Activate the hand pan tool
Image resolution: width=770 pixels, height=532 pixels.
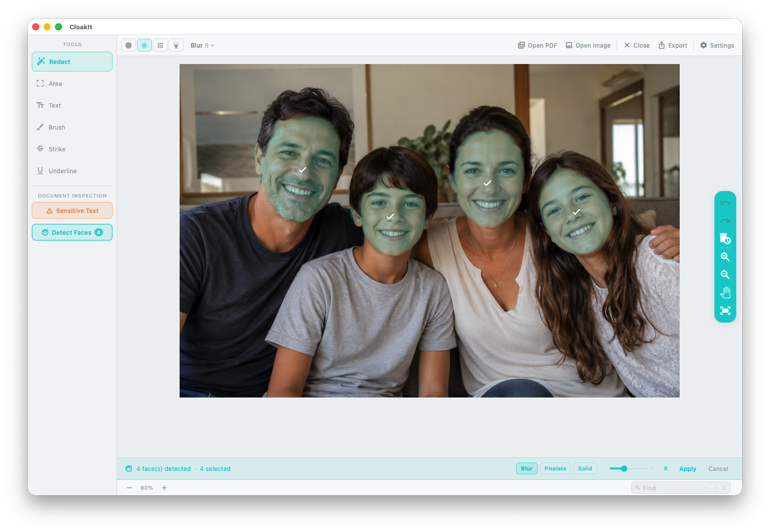725,293
